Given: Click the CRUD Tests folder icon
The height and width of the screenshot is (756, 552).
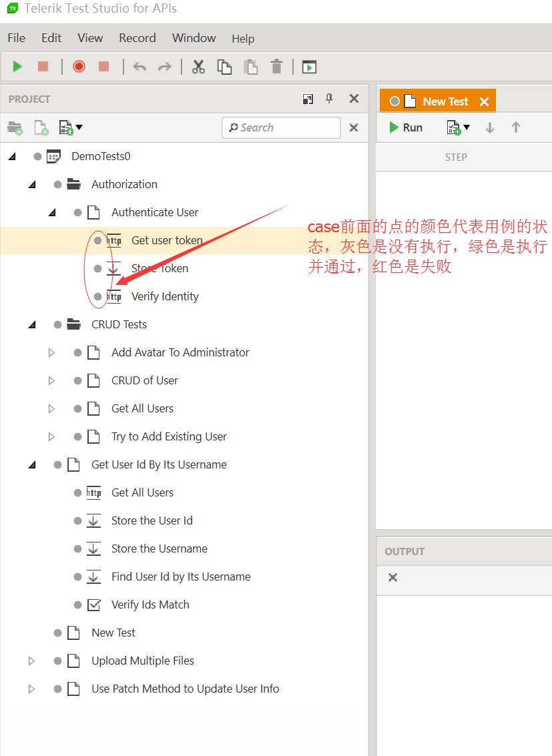Looking at the screenshot, I should point(74,324).
